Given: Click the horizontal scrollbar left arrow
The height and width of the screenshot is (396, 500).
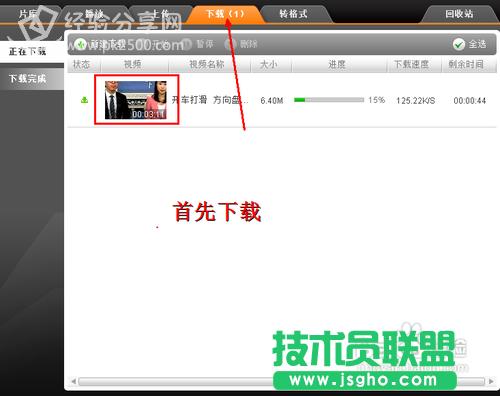Looking at the screenshot, I should [x=73, y=381].
